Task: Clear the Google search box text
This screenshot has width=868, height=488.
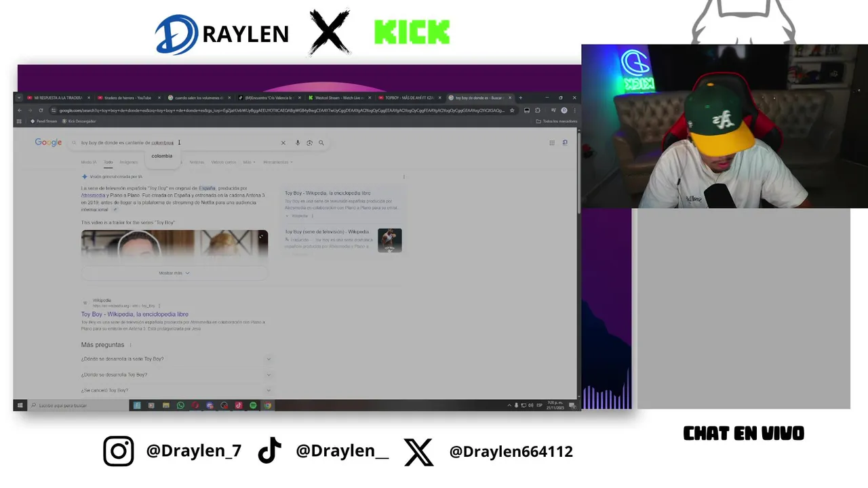Action: (283, 143)
